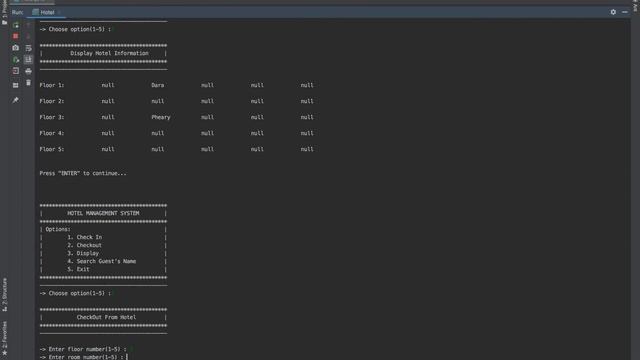640x360 pixels.
Task: Open Run panel settings gear
Action: click(x=613, y=12)
